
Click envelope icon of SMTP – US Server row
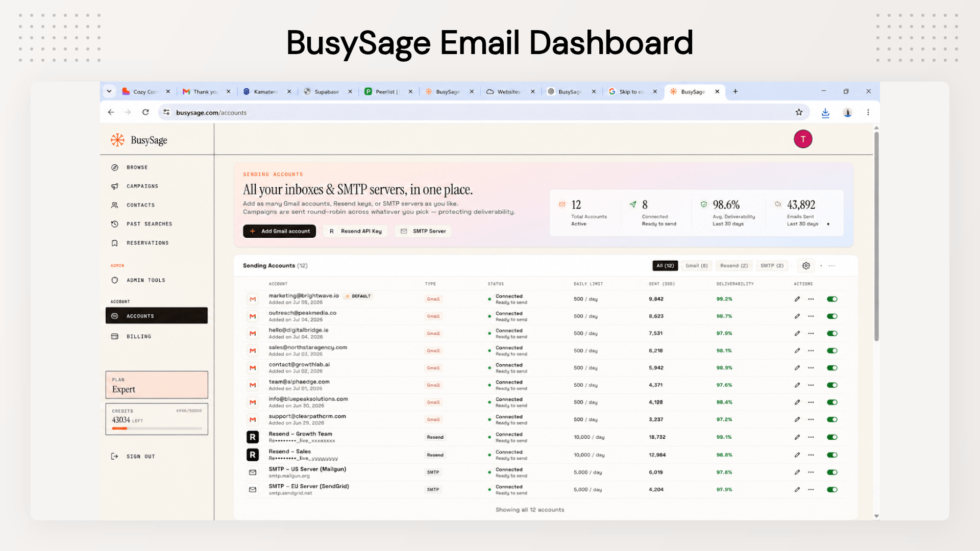(x=253, y=472)
